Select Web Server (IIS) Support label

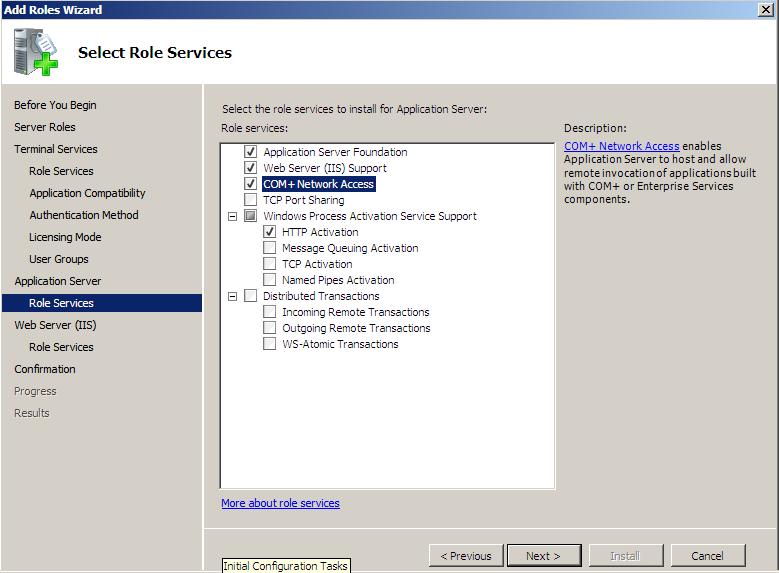coord(325,168)
